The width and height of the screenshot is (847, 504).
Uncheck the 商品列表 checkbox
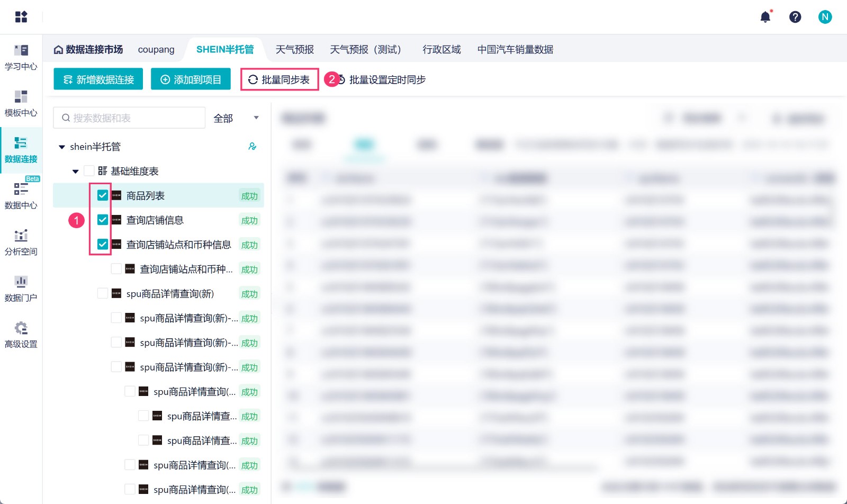[103, 195]
